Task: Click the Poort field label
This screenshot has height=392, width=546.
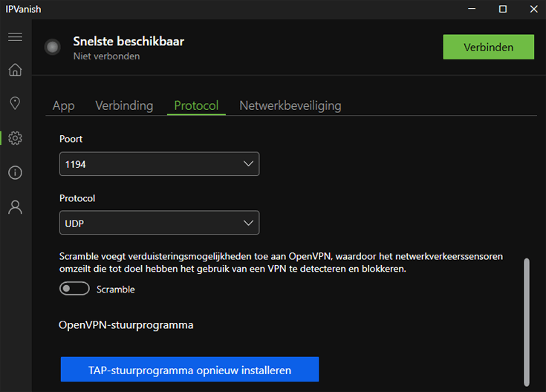Action: 71,139
